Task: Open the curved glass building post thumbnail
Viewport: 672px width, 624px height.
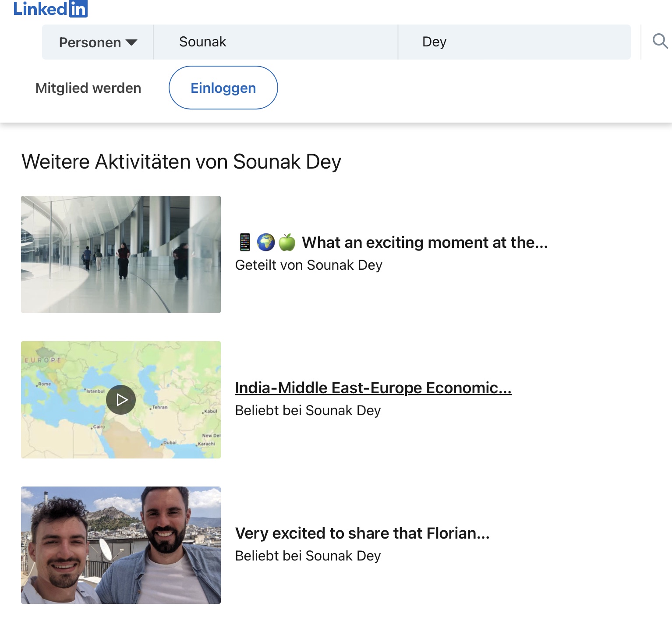Action: click(x=121, y=254)
